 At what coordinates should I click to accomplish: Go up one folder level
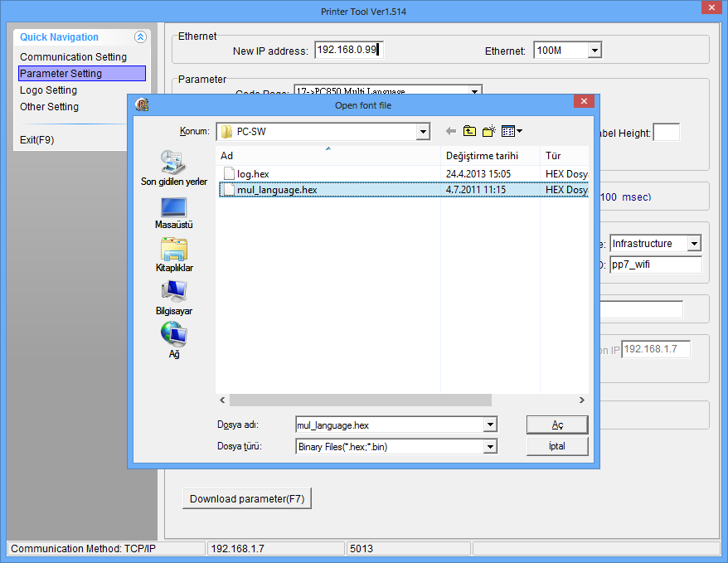point(470,131)
